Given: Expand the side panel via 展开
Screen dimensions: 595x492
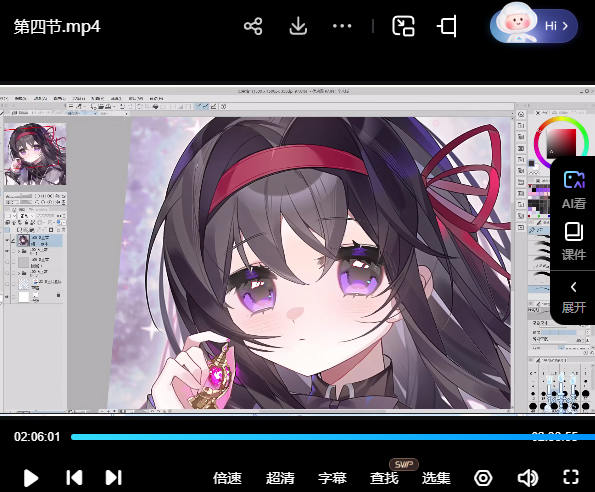Looking at the screenshot, I should coord(574,297).
